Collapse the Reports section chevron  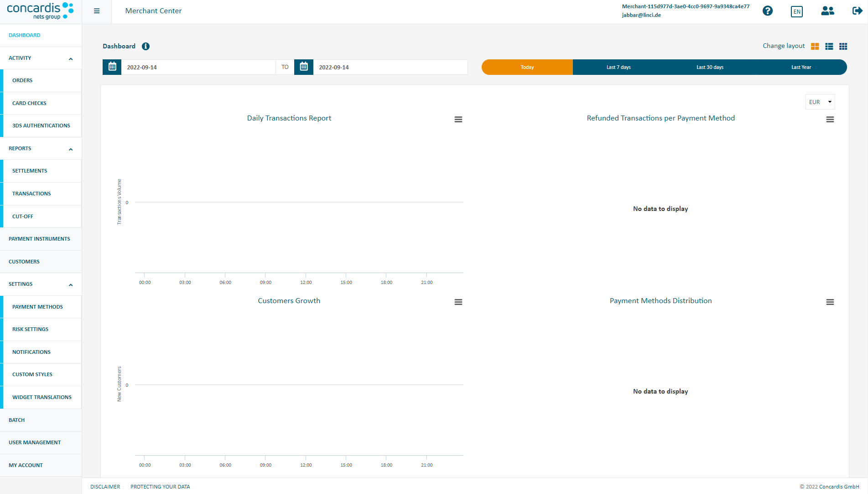pos(71,149)
